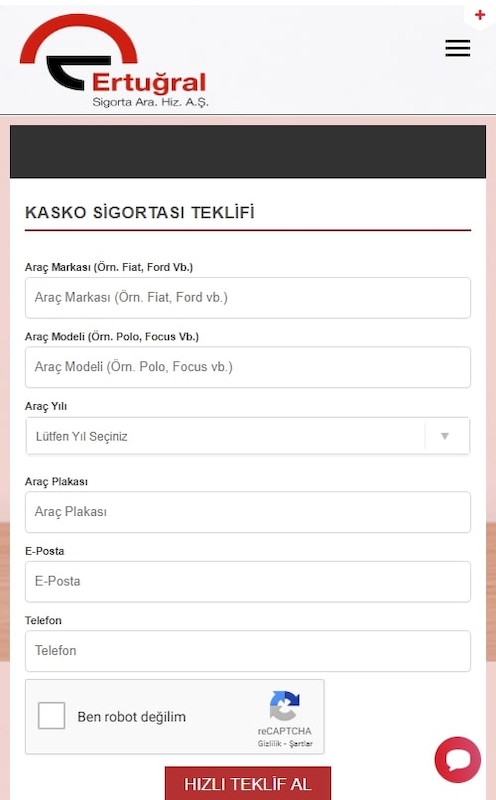Viewport: 496px width, 800px height.
Task: Click the reCAPTCHA logo icon
Action: pyautogui.click(x=284, y=706)
